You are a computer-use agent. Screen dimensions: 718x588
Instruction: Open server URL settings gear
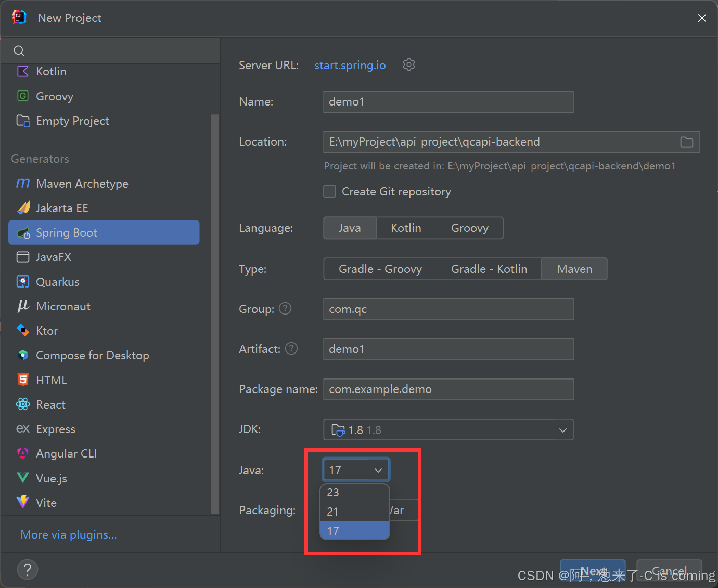[x=409, y=64]
